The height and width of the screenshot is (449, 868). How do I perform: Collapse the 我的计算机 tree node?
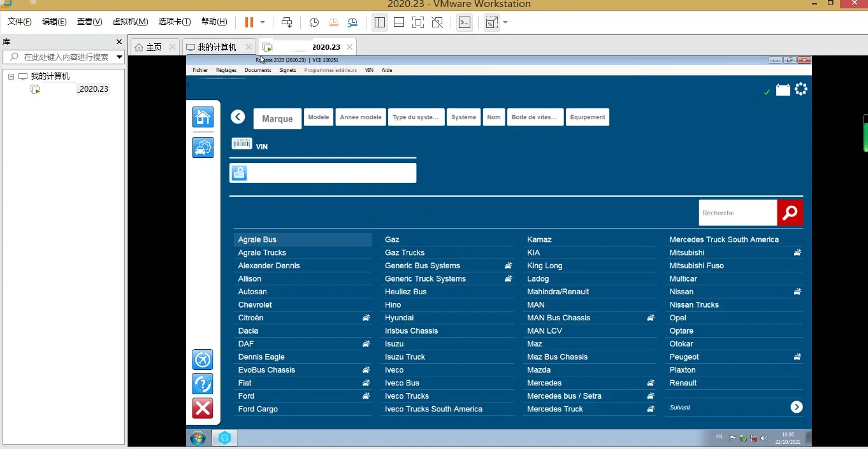click(11, 76)
